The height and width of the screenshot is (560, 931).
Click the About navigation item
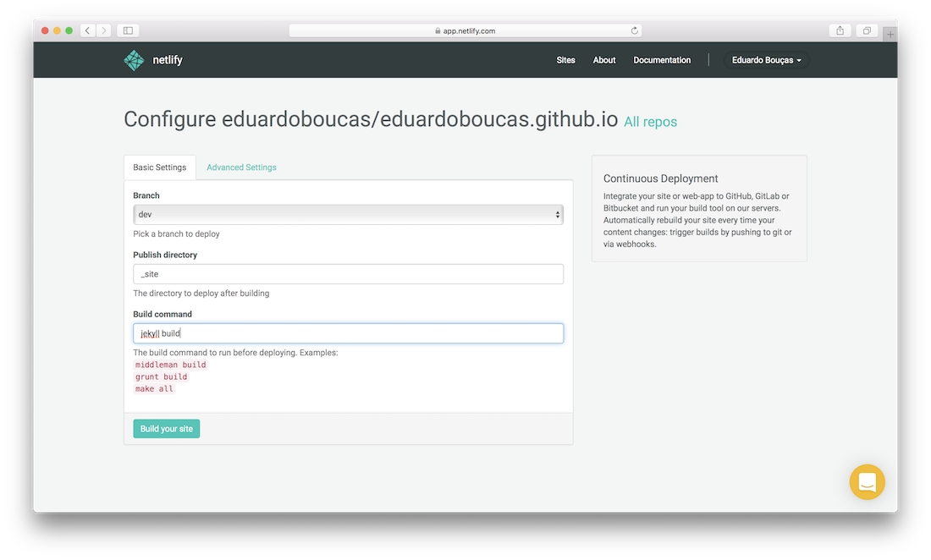[603, 60]
